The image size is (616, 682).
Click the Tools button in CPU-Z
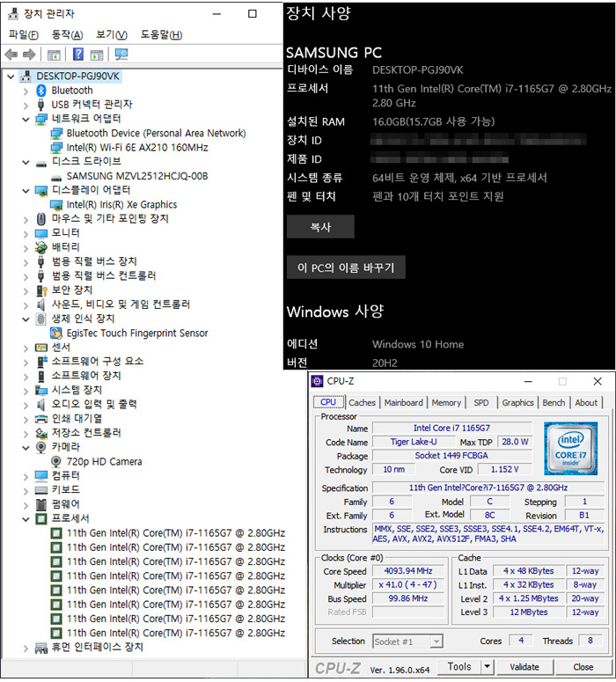pyautogui.click(x=459, y=666)
